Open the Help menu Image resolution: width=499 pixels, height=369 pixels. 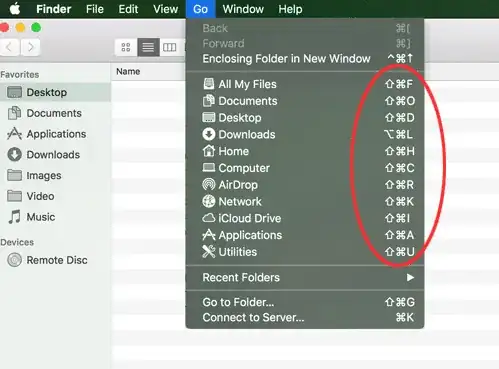click(x=290, y=9)
